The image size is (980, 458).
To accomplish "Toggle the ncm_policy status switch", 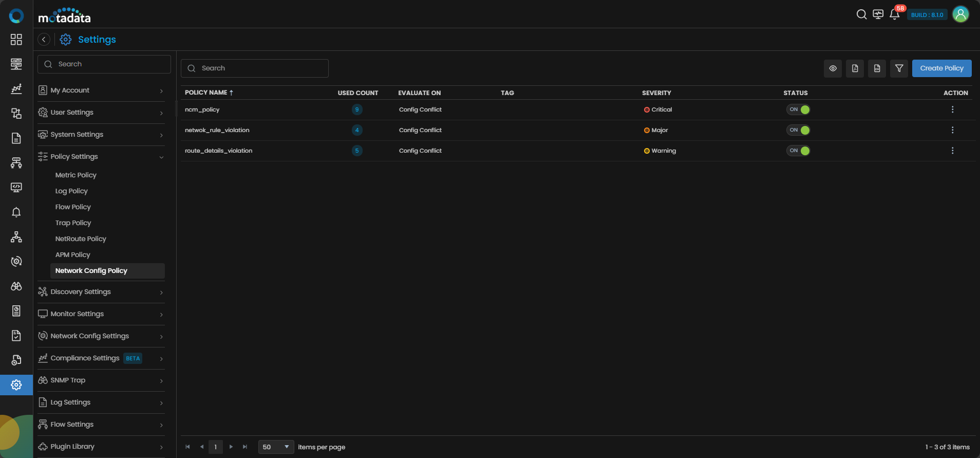I will click(798, 109).
